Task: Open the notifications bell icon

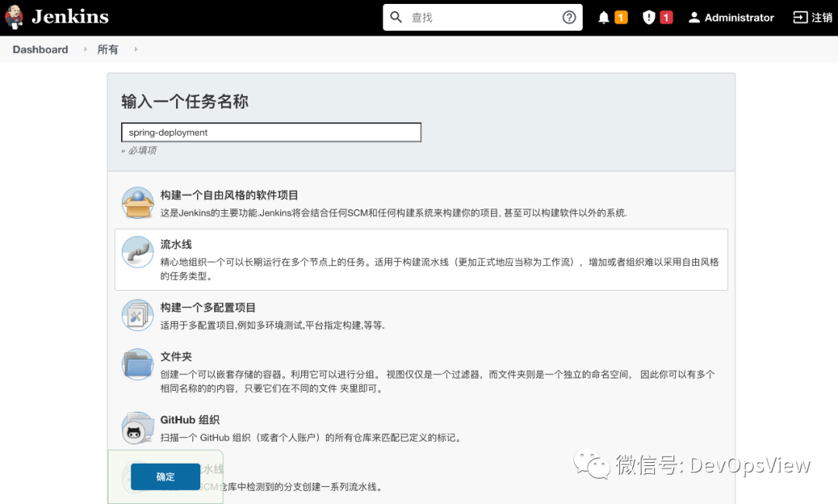Action: point(604,18)
